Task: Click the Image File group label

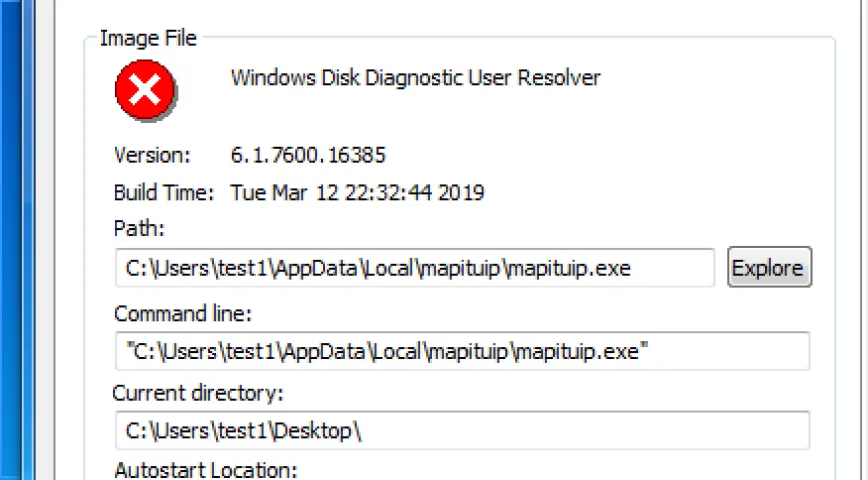Action: [x=149, y=39]
